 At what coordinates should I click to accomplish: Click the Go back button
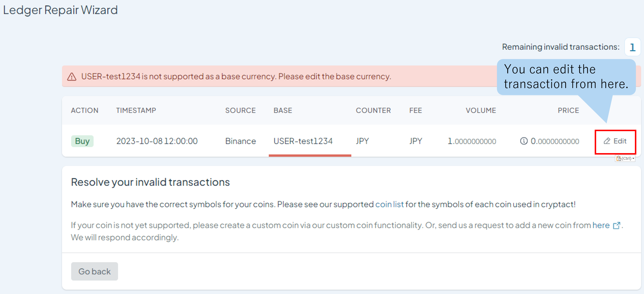[94, 271]
